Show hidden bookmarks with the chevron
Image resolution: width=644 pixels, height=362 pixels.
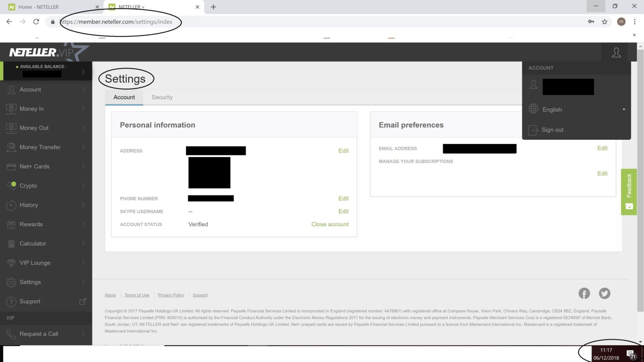click(x=634, y=35)
